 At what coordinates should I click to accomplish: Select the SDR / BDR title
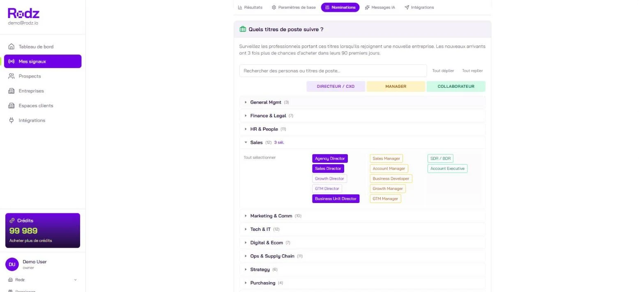tap(440, 159)
